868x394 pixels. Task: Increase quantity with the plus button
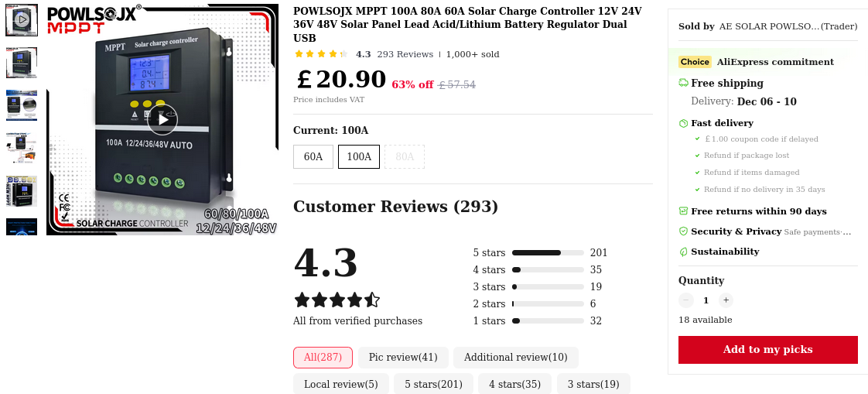726,300
